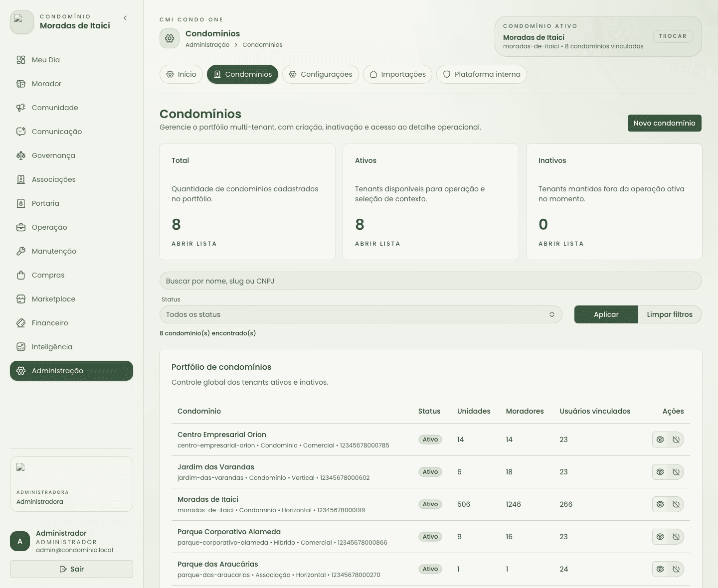Go to Comunidade megaphone entry
The height and width of the screenshot is (588, 718).
point(71,108)
